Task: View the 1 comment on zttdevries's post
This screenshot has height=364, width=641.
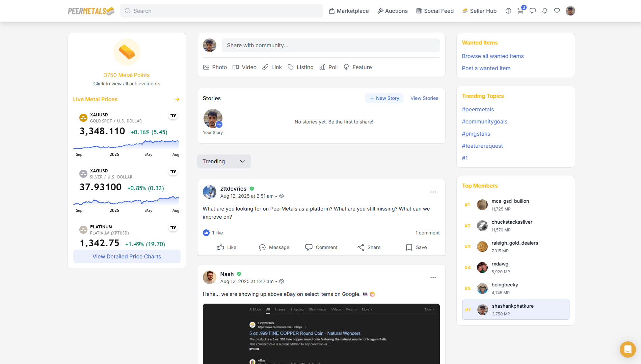Action: (x=427, y=233)
